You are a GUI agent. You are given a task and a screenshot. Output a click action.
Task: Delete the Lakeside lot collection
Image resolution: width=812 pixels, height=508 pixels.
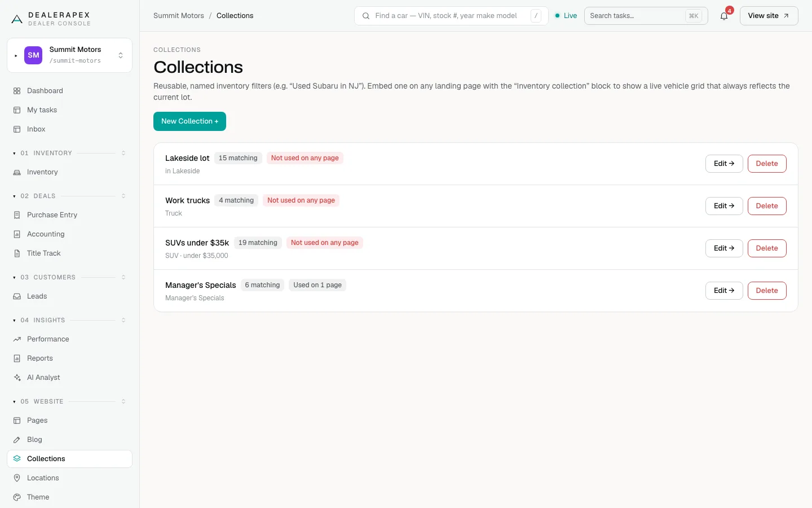click(767, 164)
